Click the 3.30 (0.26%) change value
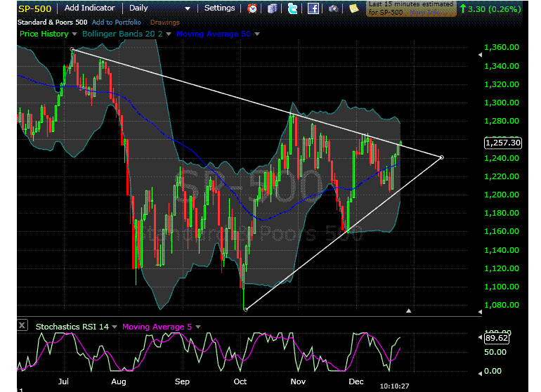541x392 pixels. pyautogui.click(x=494, y=9)
